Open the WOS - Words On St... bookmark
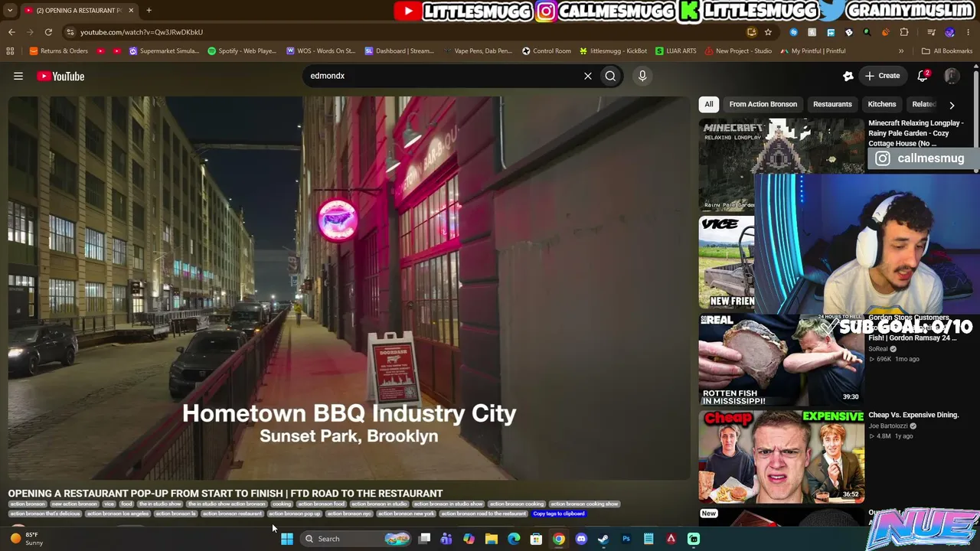The image size is (980, 551). pos(321,51)
